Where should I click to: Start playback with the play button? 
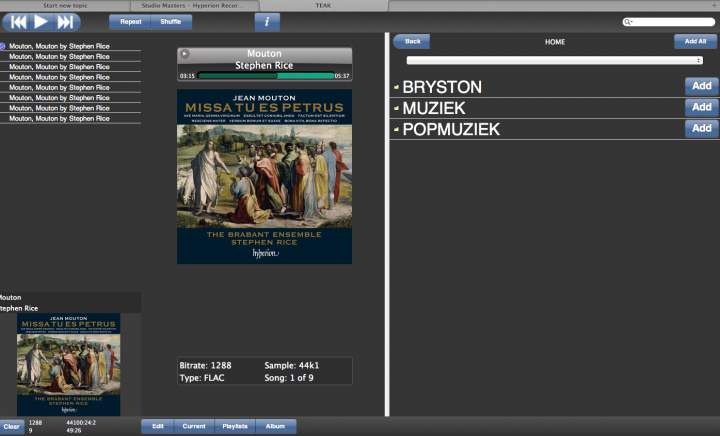41,22
